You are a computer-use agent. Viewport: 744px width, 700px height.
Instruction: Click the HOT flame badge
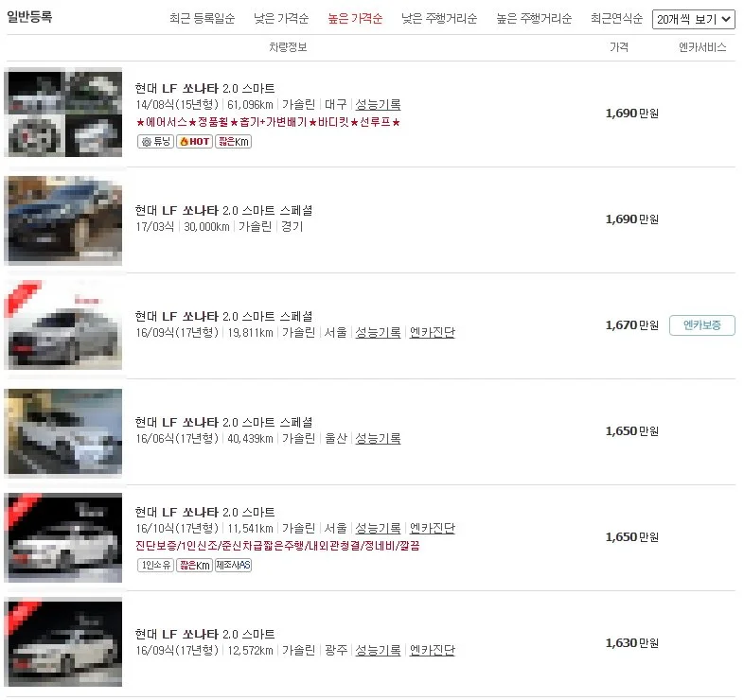(195, 141)
